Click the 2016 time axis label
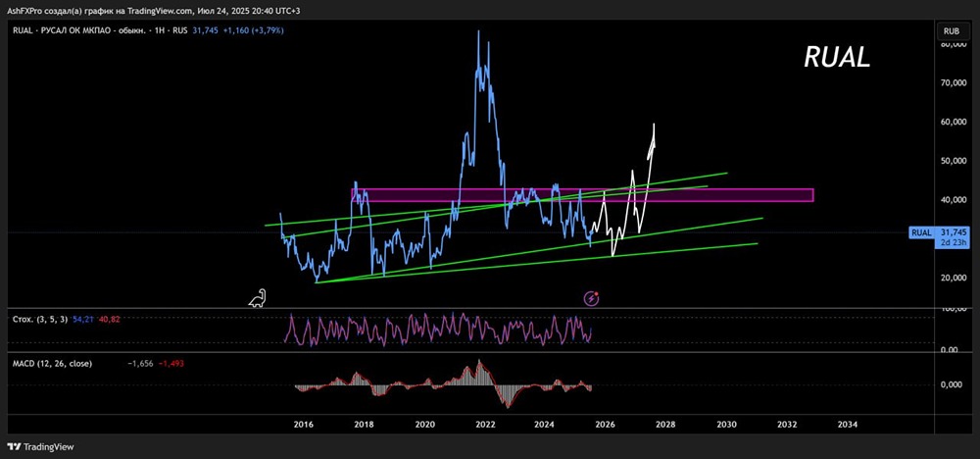The height and width of the screenshot is (459, 980). [303, 424]
